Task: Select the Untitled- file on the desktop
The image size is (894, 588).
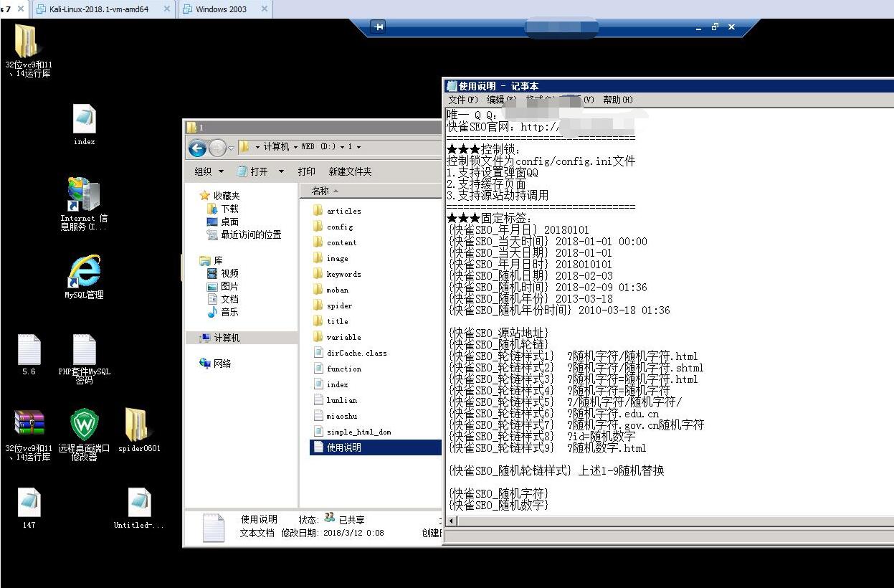Action: (139, 508)
